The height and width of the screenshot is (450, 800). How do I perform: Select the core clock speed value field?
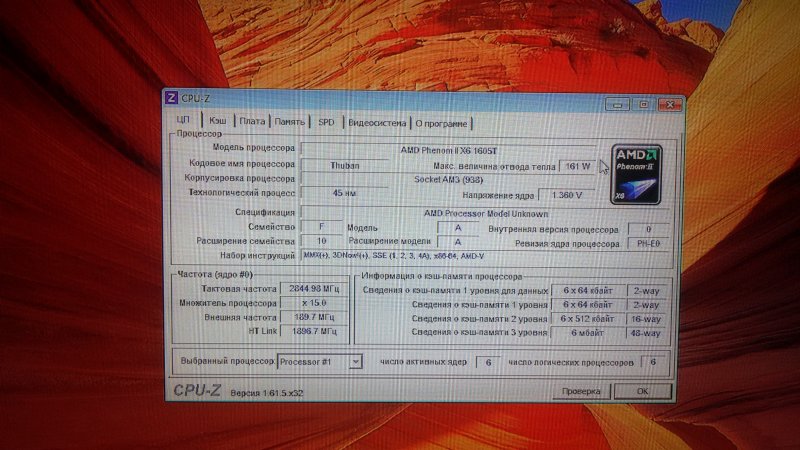tap(309, 288)
